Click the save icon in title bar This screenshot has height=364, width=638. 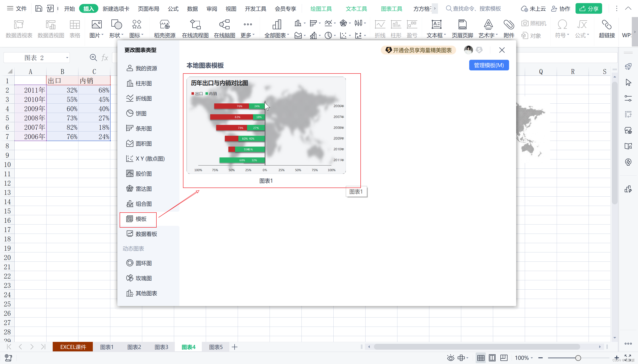click(x=39, y=8)
